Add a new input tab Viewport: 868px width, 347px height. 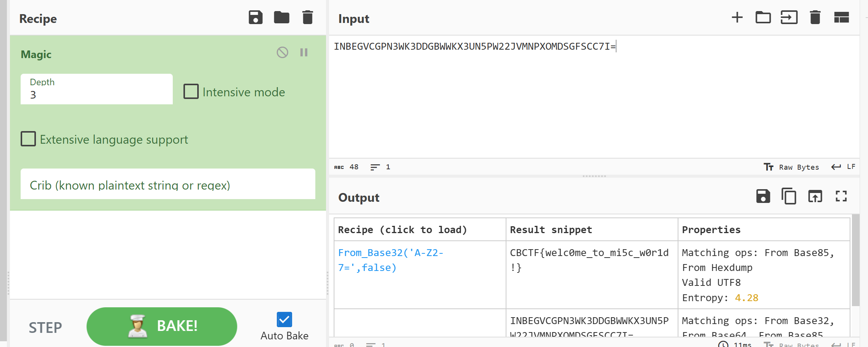point(737,18)
